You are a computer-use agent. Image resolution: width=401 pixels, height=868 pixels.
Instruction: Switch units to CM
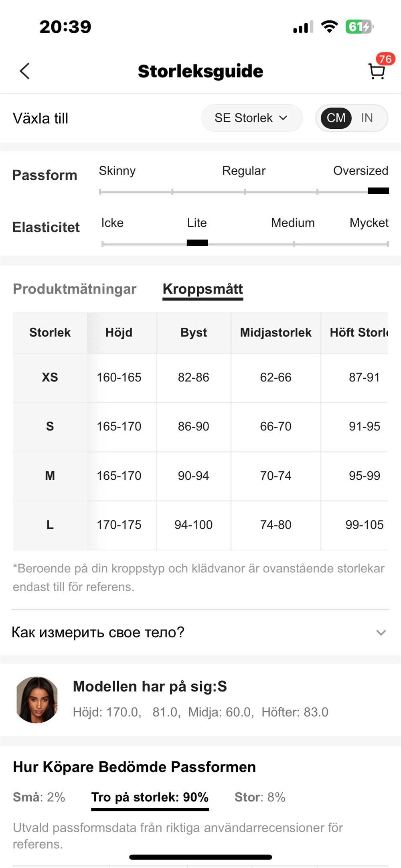point(336,118)
